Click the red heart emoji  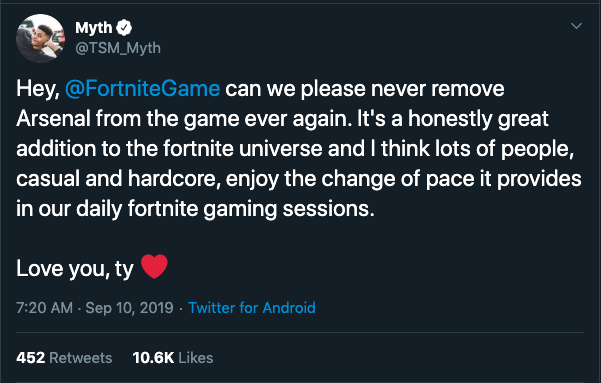[154, 266]
